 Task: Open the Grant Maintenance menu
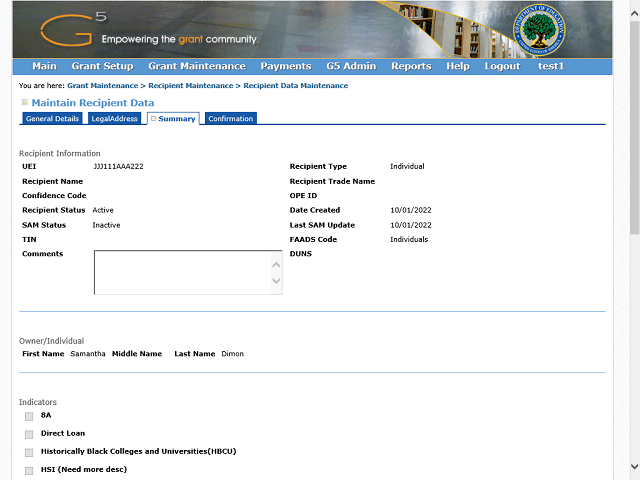point(197,66)
